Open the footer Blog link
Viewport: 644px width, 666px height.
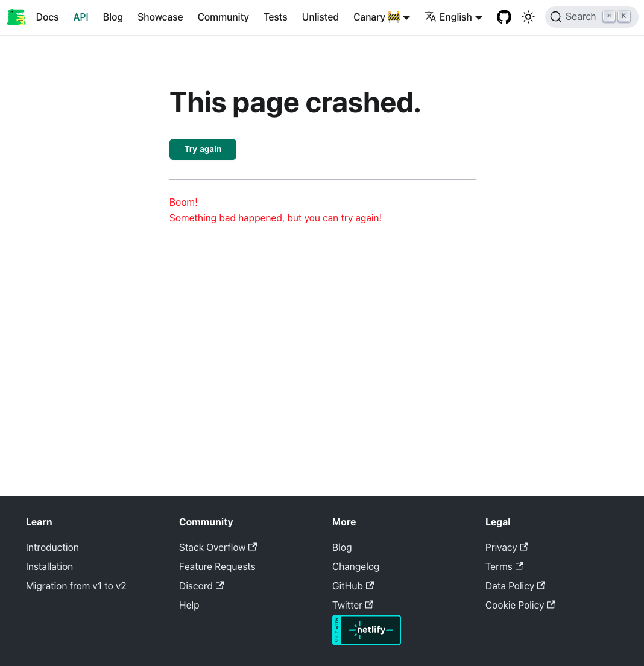(x=342, y=547)
